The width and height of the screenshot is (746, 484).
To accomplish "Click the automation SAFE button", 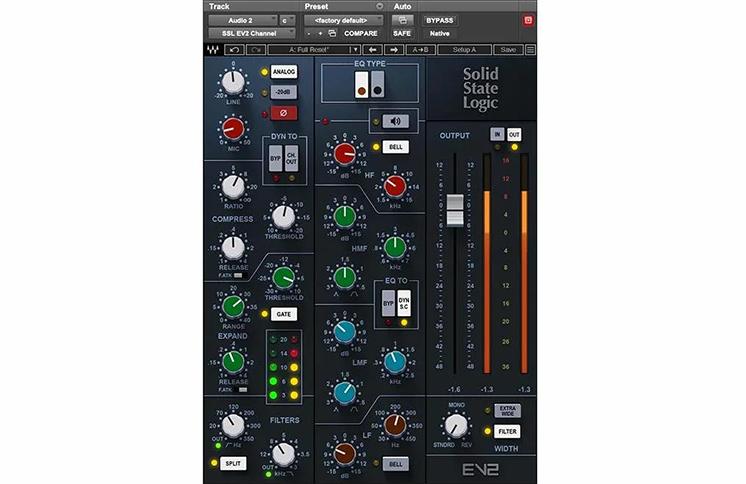I will 402,33.
